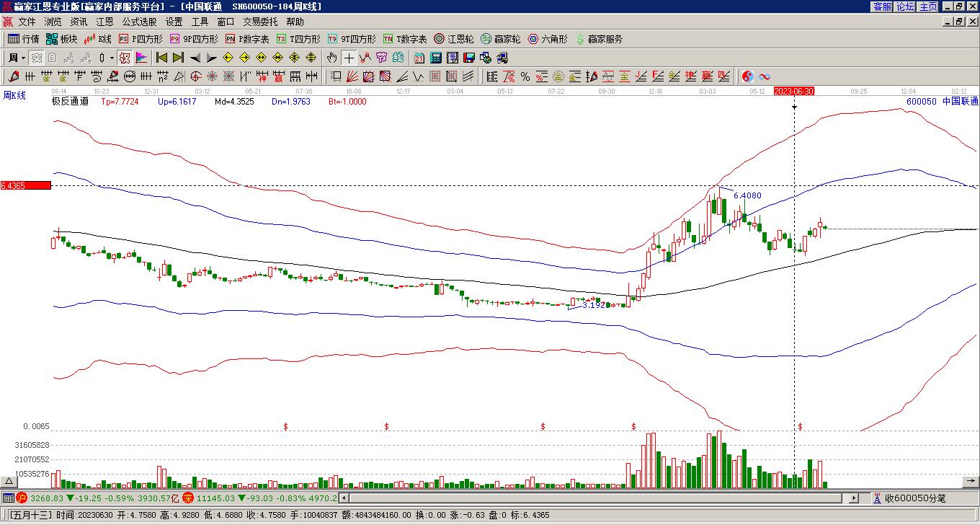Screen dimensions: 980x525
Task: Open 赢家服务 service
Action: pos(599,39)
